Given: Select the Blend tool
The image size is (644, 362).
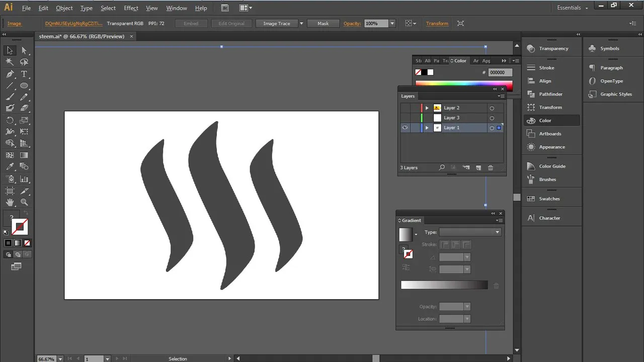Looking at the screenshot, I should click(24, 167).
